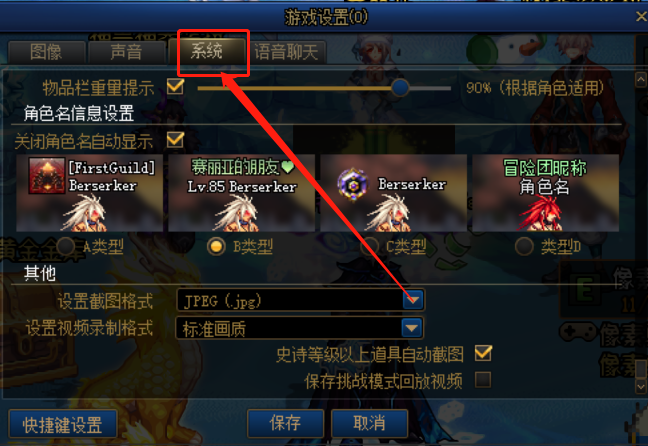Enable 保存挑战模式回放视频 checkbox

tap(483, 379)
